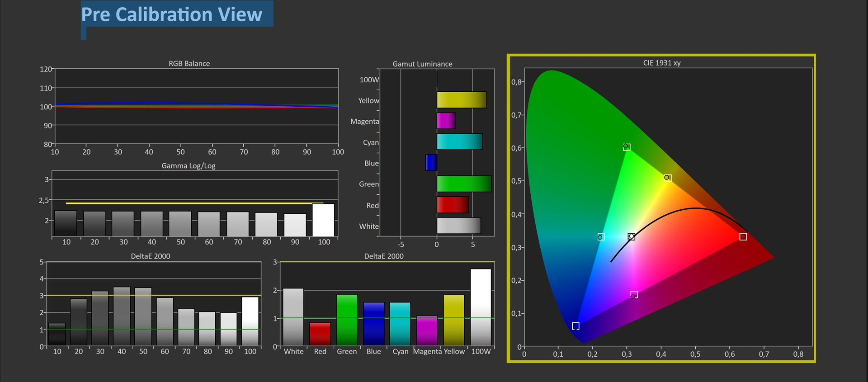Click the Gamma Log/Log chart title
The image size is (868, 382).
pyautogui.click(x=189, y=165)
